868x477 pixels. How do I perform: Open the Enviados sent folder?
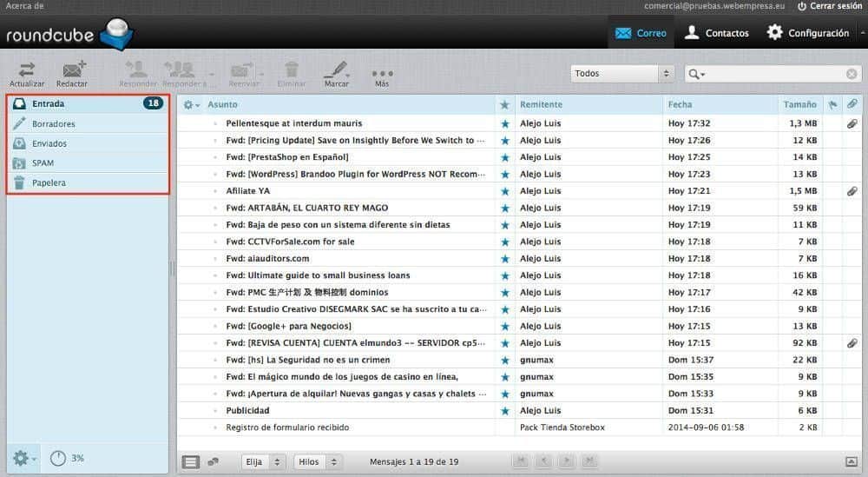click(88, 143)
